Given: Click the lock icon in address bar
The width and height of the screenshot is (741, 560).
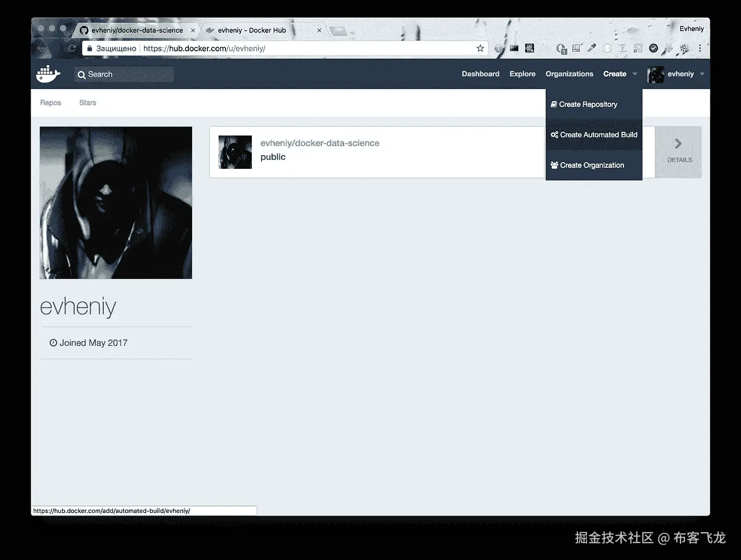Looking at the screenshot, I should [x=89, y=48].
